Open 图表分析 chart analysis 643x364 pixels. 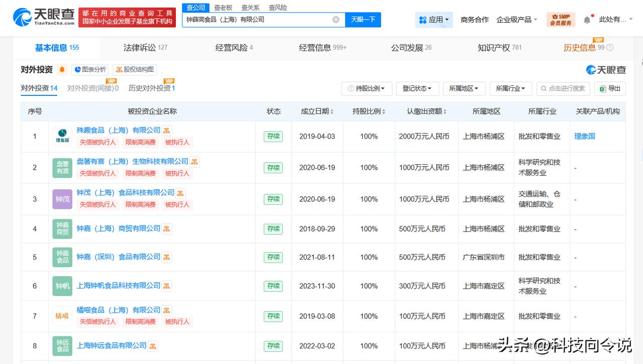tap(90, 70)
